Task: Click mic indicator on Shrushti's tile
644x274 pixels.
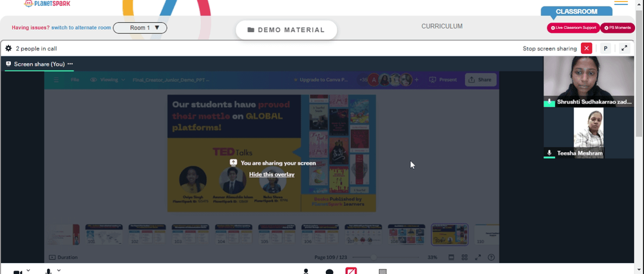Action: click(549, 102)
